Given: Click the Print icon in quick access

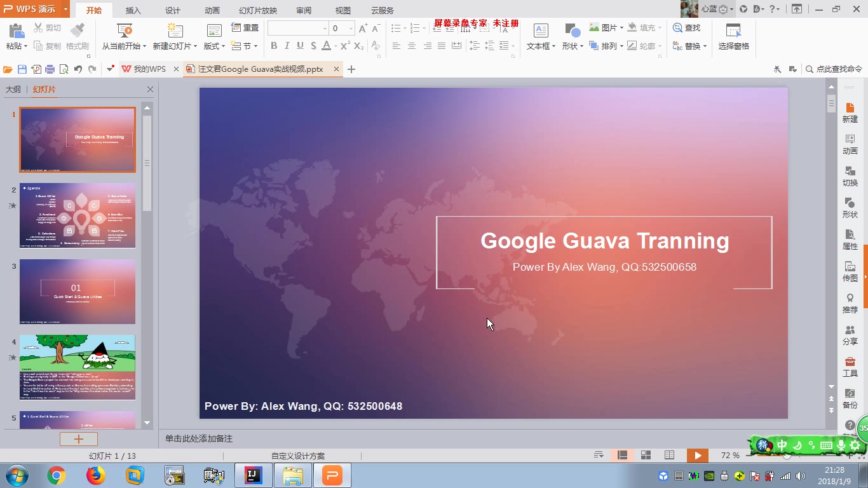Looking at the screenshot, I should click(50, 69).
